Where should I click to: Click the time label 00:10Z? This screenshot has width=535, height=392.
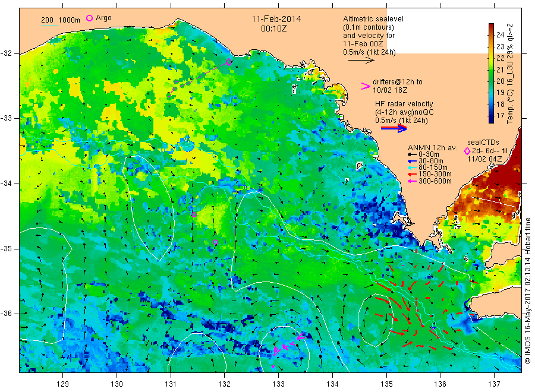[274, 29]
